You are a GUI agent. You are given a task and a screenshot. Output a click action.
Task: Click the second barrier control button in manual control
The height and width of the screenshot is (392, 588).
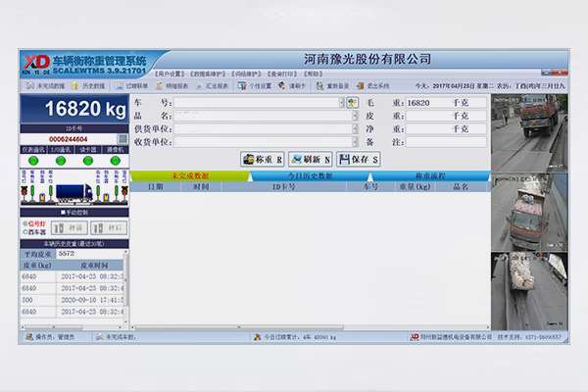pos(109,228)
